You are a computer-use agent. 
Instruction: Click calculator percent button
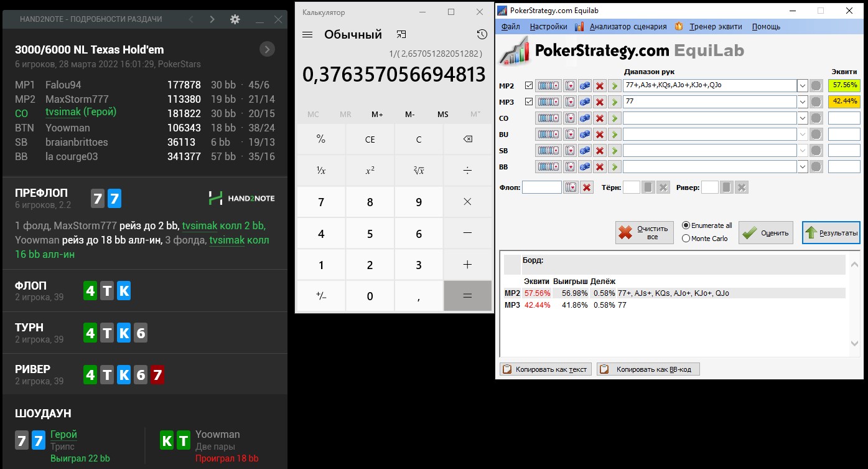pyautogui.click(x=321, y=140)
